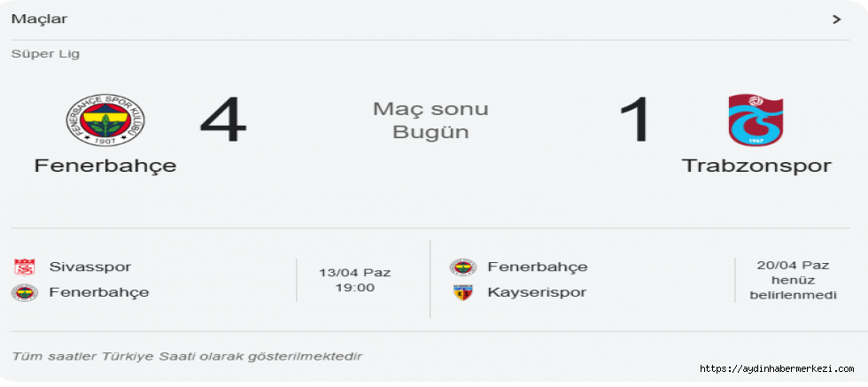Viewport: 868px width, 387px height.
Task: Click the large Fenerbahçe club crest
Action: 105,120
